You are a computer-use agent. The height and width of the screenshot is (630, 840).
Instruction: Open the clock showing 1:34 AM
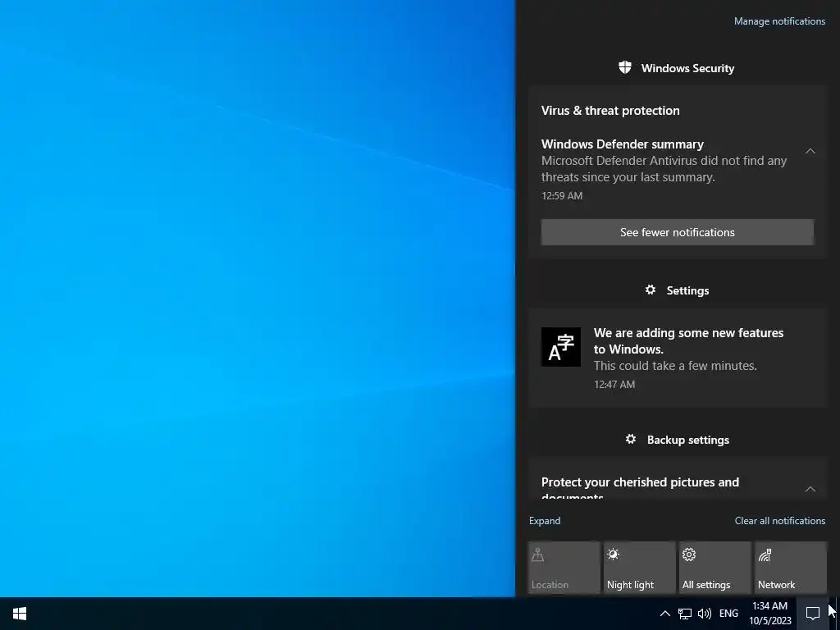point(769,614)
